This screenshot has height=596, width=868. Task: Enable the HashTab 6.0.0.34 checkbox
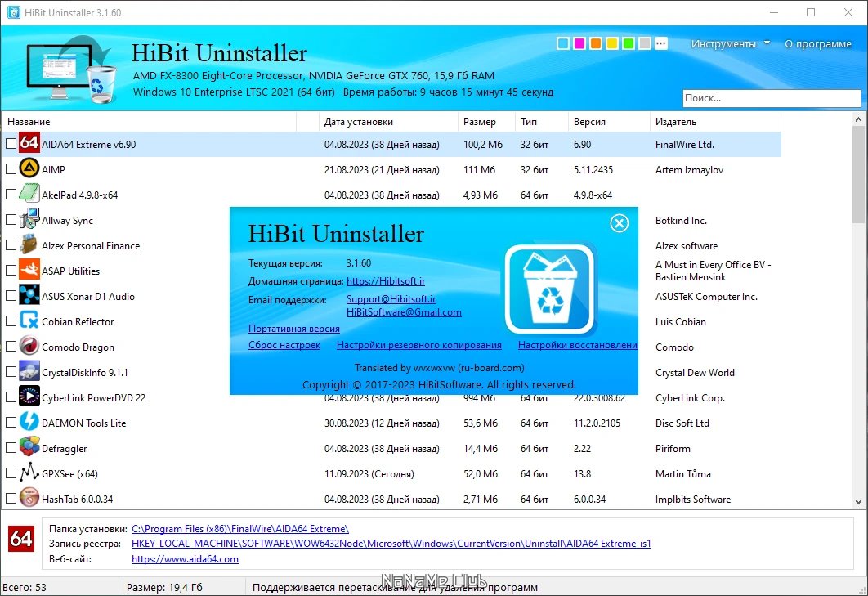click(11, 499)
